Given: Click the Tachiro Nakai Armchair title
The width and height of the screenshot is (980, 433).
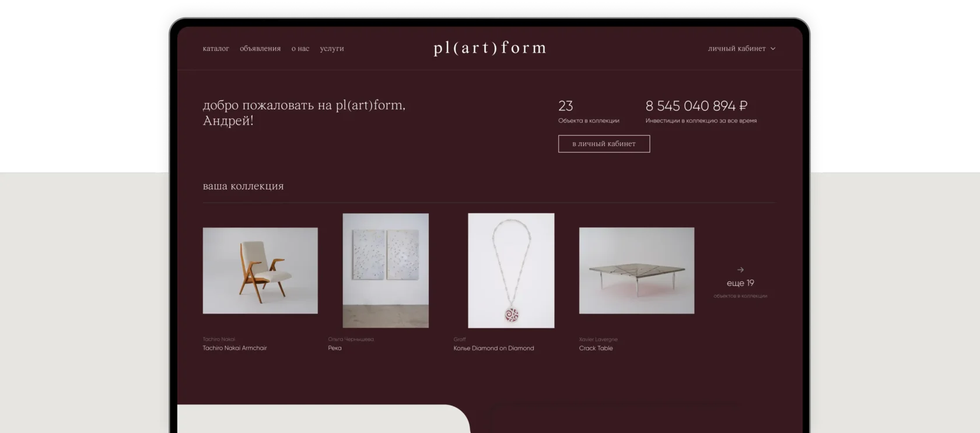Looking at the screenshot, I should point(235,348).
